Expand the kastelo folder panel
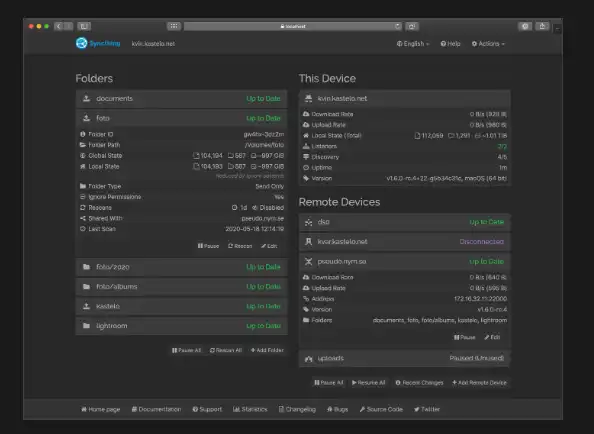Image resolution: width=594 pixels, height=434 pixels. tap(181, 306)
